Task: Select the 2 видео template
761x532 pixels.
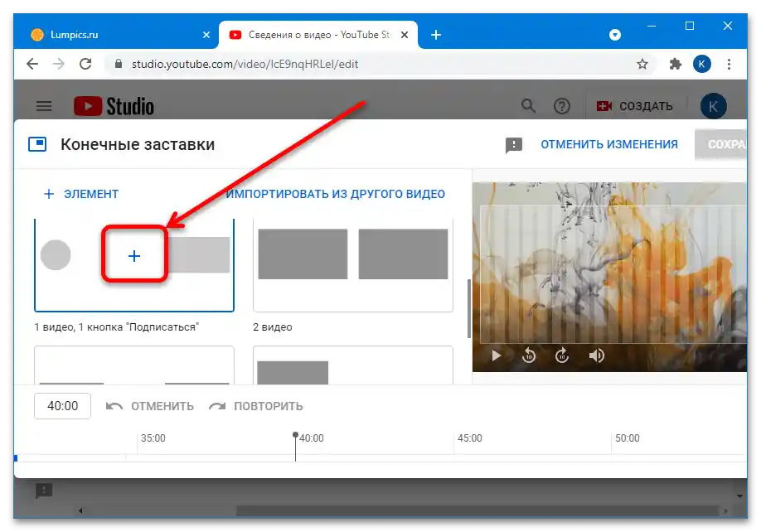Action: pyautogui.click(x=353, y=265)
